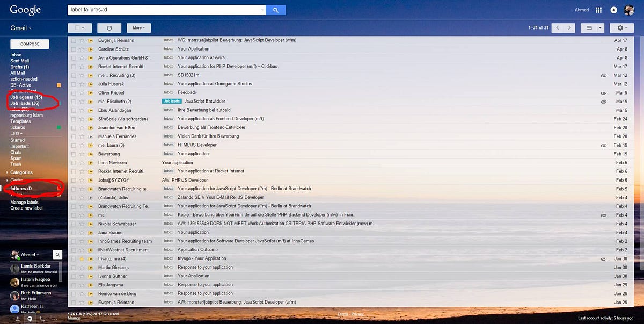Click the chat list scrollbar
The height and width of the screenshot is (324, 644).
60,272
